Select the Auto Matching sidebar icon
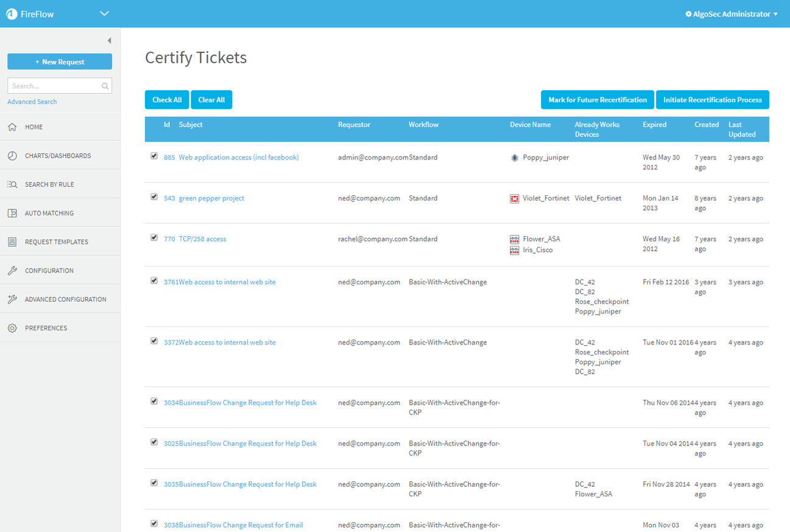This screenshot has height=532, width=790. pyautogui.click(x=12, y=213)
